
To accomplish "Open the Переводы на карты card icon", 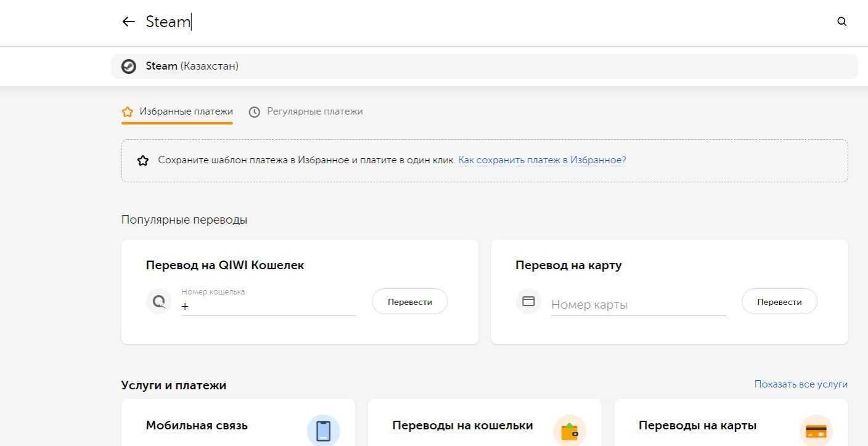I will [x=816, y=431].
